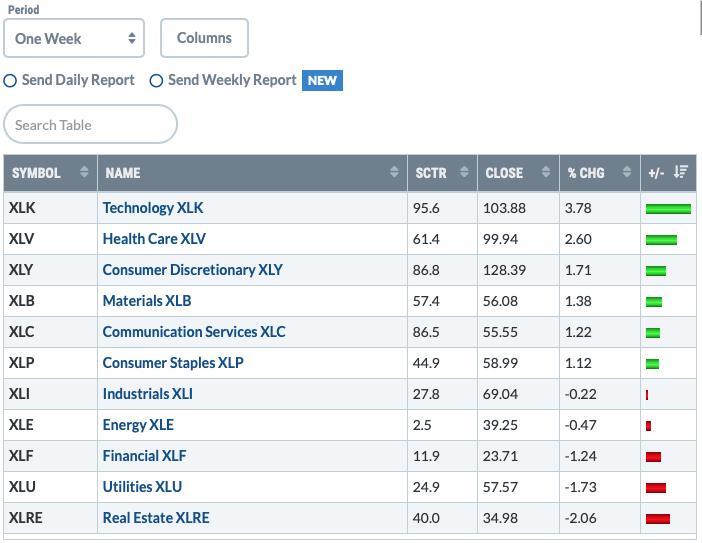Viewport: 702px width, 543px height.
Task: Sort table by % CHG column arrows
Action: tap(627, 172)
